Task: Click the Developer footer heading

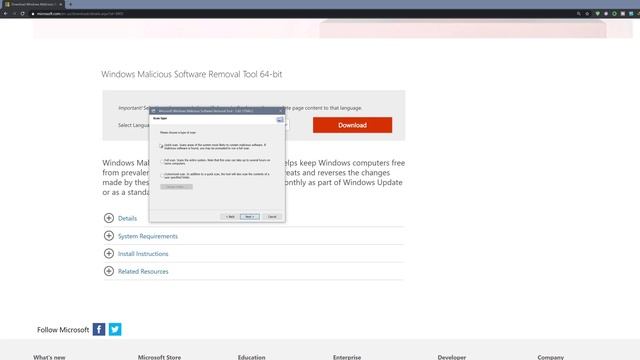Action: point(451,357)
